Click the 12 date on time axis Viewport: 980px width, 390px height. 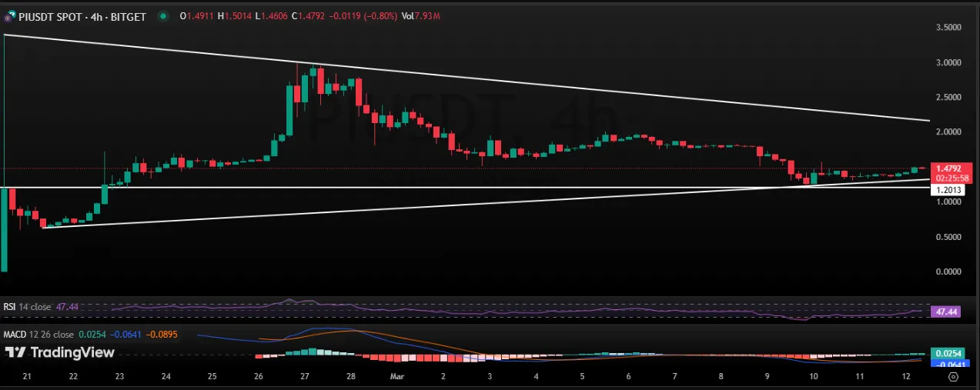pyautogui.click(x=907, y=376)
